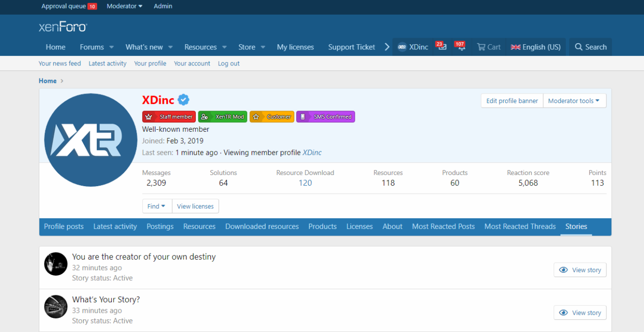The width and height of the screenshot is (644, 332).
Task: Open Store in main navigation
Action: coord(247,47)
